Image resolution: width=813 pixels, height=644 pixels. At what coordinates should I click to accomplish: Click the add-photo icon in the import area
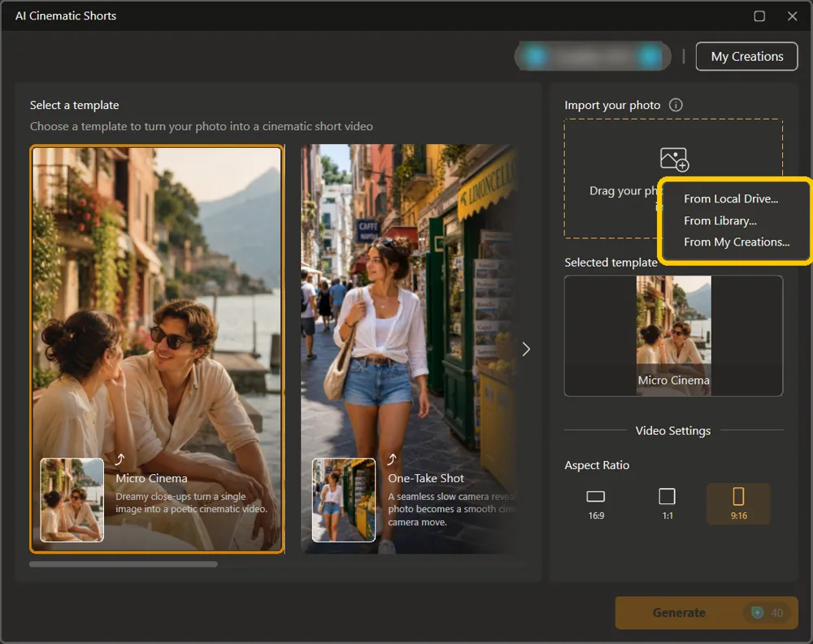(x=673, y=159)
